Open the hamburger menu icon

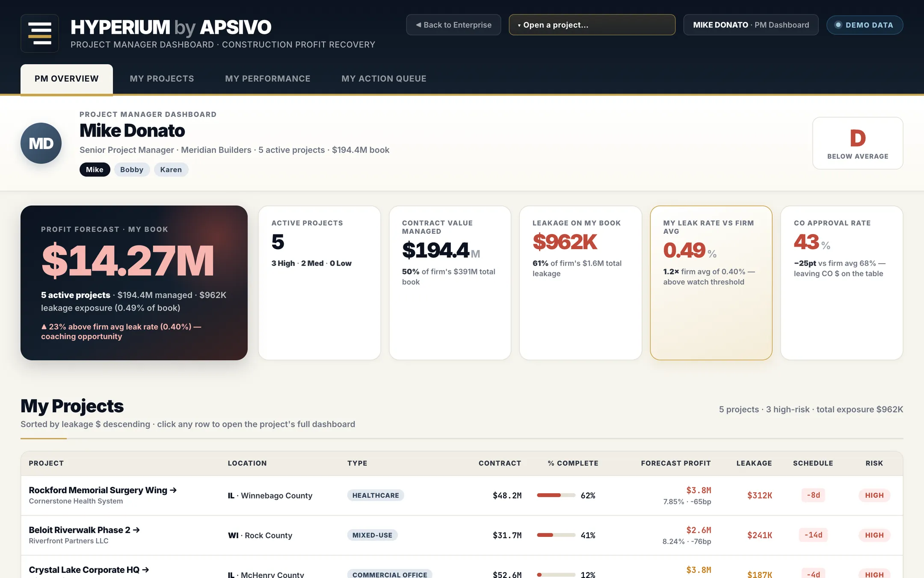click(40, 33)
